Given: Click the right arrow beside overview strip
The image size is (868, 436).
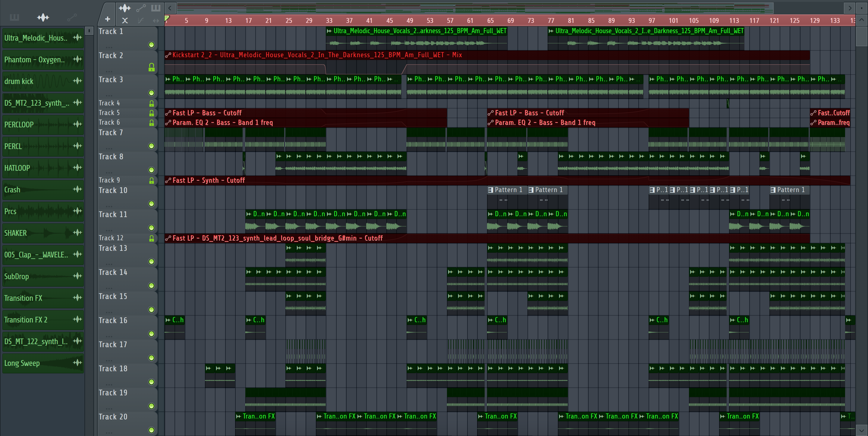Looking at the screenshot, I should pos(850,8).
